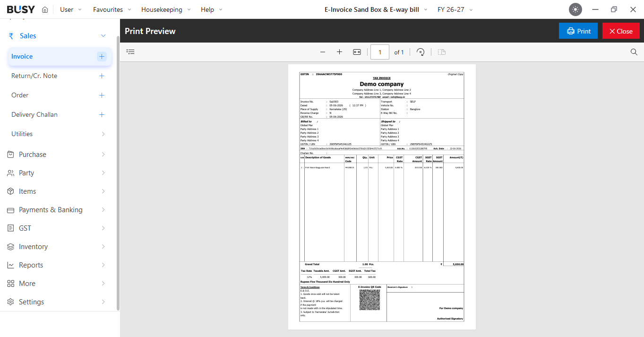Toggle the light/dark theme button
This screenshot has width=644, height=337.
point(575,9)
